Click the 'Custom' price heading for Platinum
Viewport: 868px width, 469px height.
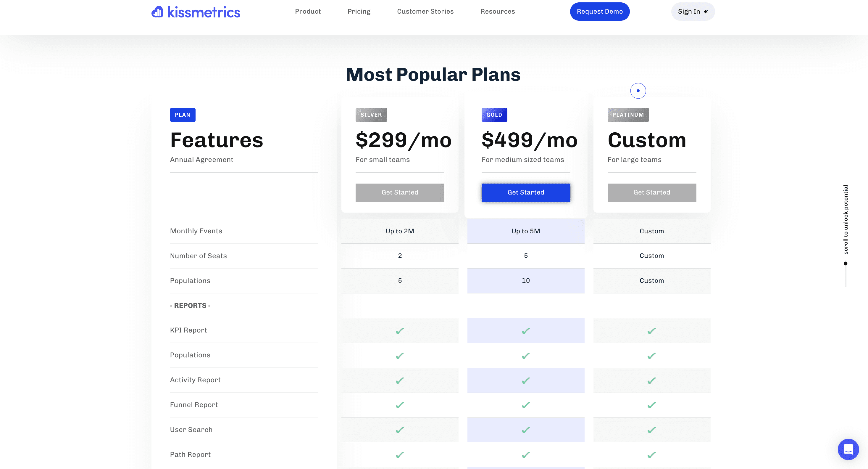[x=647, y=140]
